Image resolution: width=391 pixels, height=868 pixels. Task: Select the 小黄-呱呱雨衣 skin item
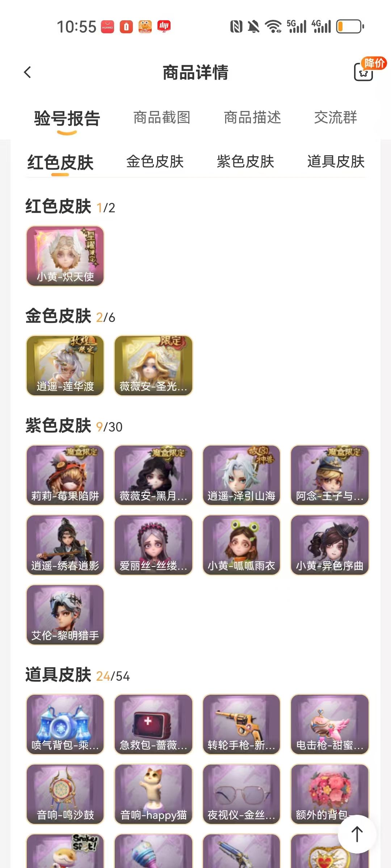[241, 545]
